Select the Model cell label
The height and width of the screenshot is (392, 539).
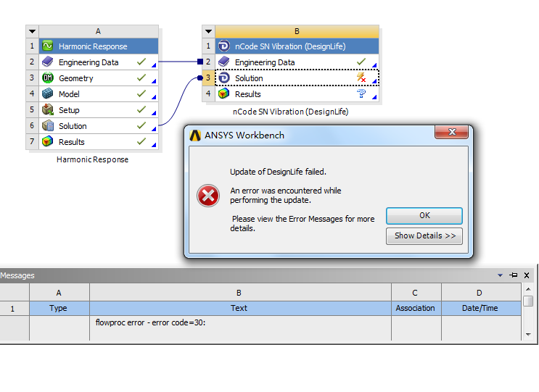[x=69, y=94]
